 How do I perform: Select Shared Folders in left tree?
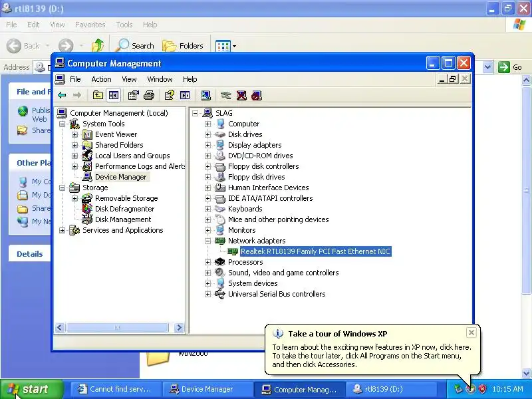pyautogui.click(x=119, y=145)
